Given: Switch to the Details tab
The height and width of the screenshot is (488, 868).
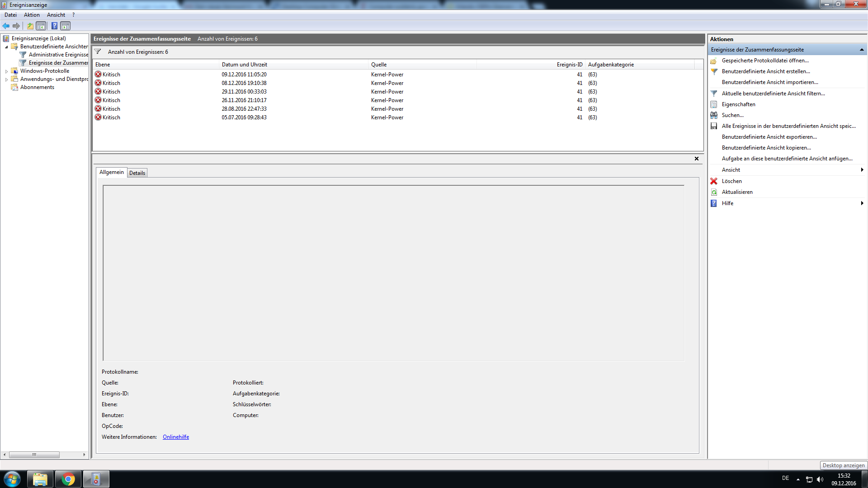Looking at the screenshot, I should (x=137, y=173).
